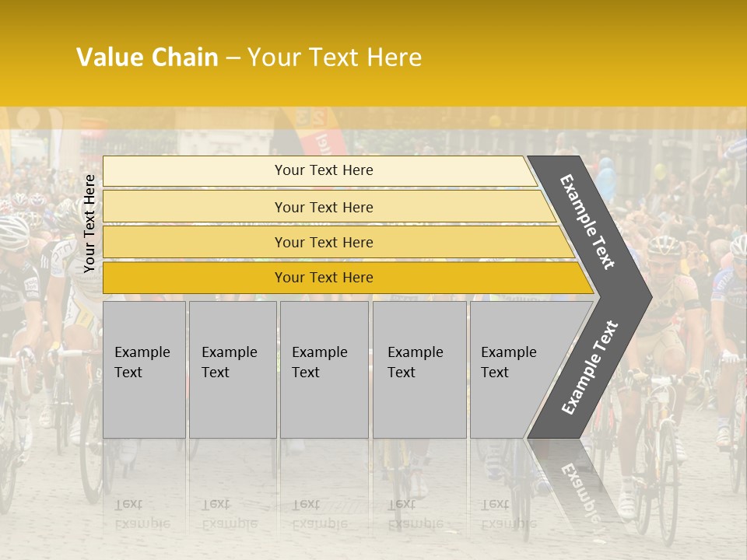
Task: Select the "Your Text Here" title subtitle
Action: [x=335, y=58]
